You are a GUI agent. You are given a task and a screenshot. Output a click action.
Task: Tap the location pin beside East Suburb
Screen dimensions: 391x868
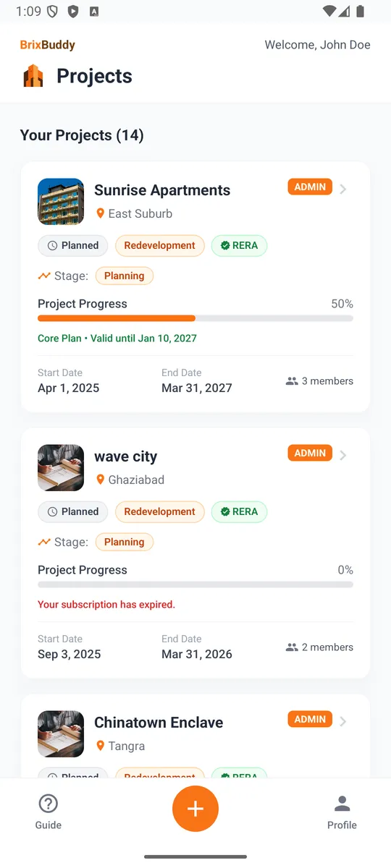point(100,213)
